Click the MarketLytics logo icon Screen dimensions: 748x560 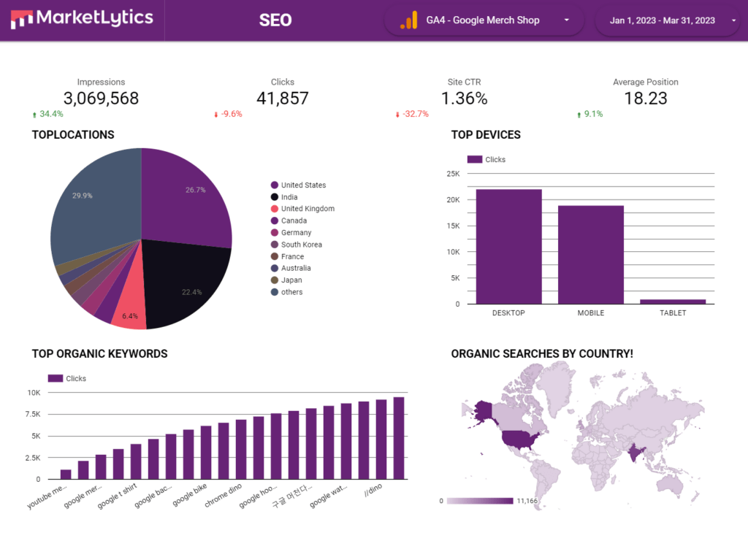point(22,20)
